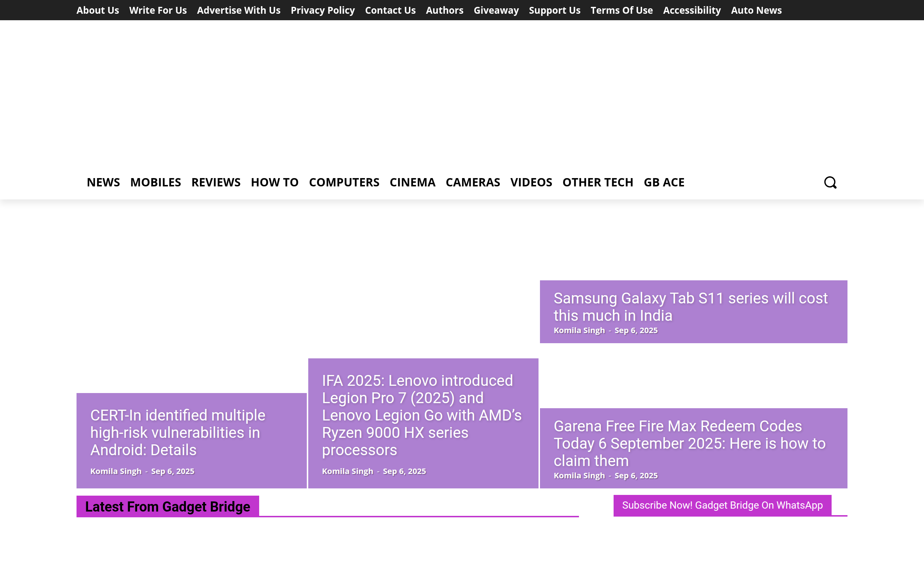Open Contact Us in top bar
The width and height of the screenshot is (924, 578).
point(390,10)
